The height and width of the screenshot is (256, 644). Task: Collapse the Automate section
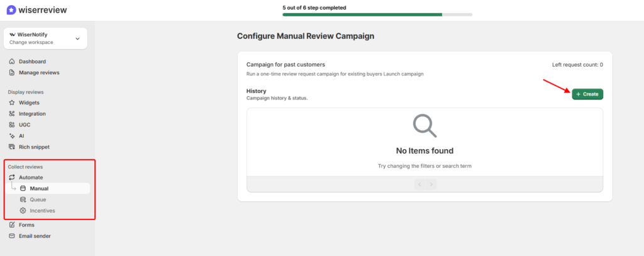[31, 177]
